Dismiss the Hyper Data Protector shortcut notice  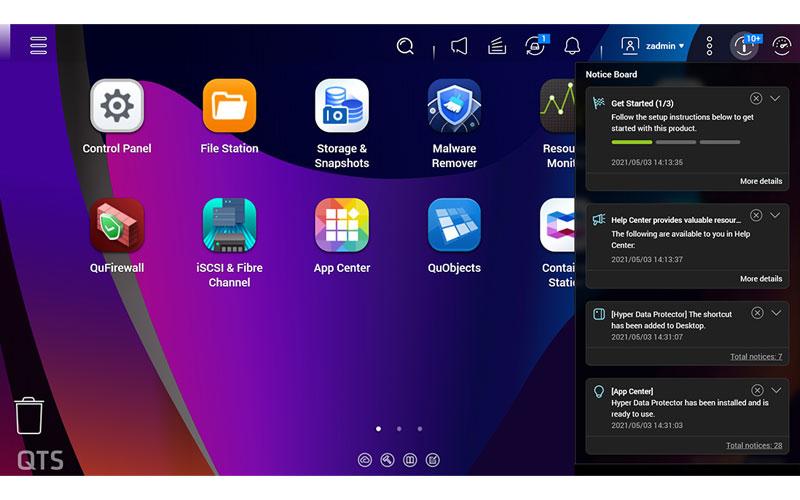pos(757,313)
